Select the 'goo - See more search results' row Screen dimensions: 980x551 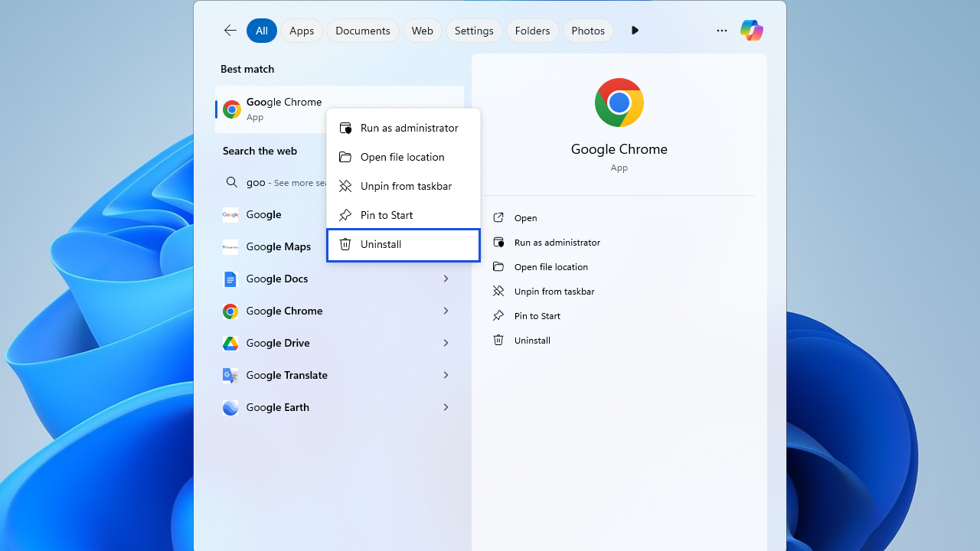tap(271, 182)
